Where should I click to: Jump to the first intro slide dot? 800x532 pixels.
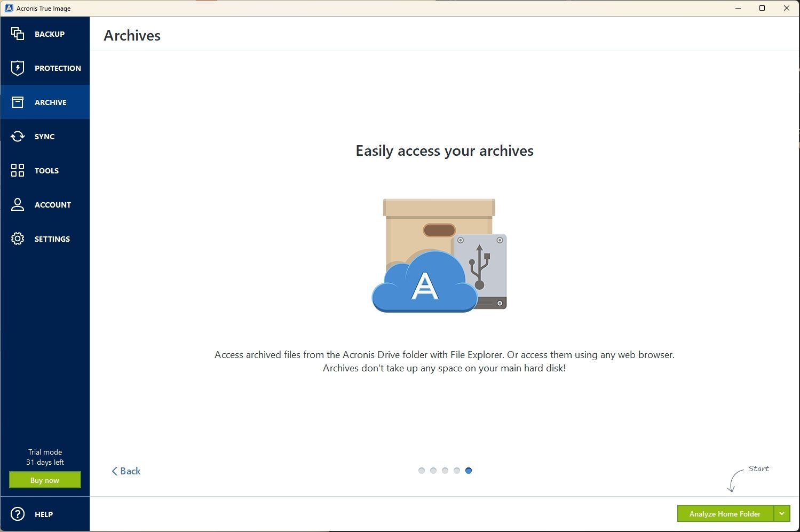click(422, 471)
